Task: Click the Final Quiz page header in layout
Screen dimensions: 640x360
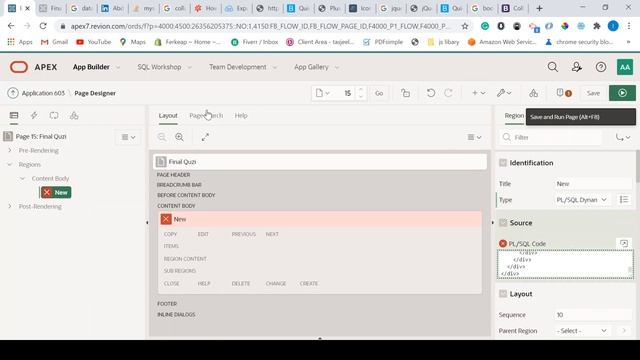Action: click(320, 162)
